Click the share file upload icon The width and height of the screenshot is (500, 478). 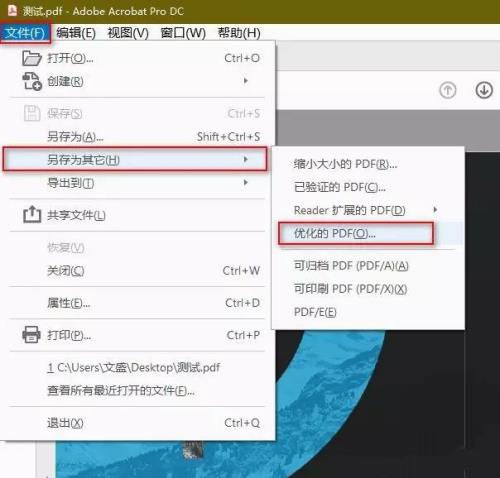tap(32, 214)
